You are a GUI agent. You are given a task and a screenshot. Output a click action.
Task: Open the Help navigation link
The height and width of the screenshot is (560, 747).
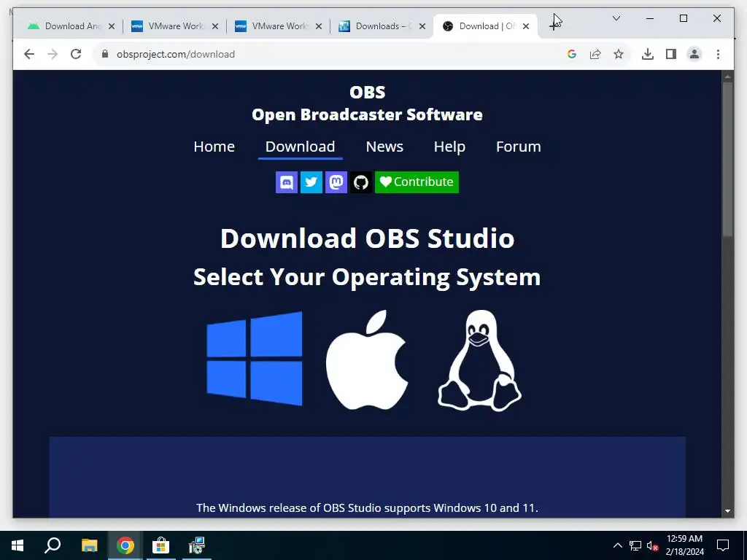(x=449, y=147)
